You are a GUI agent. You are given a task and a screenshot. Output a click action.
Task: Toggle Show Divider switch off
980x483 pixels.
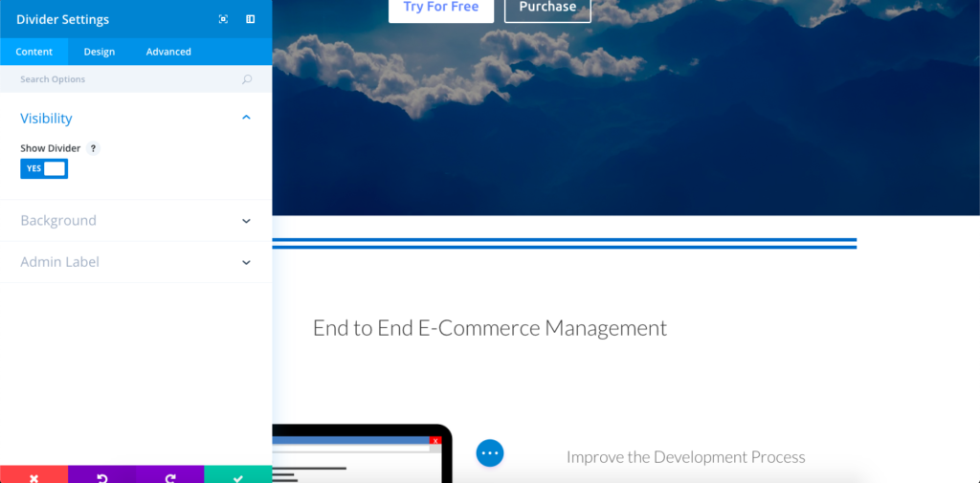click(x=44, y=168)
